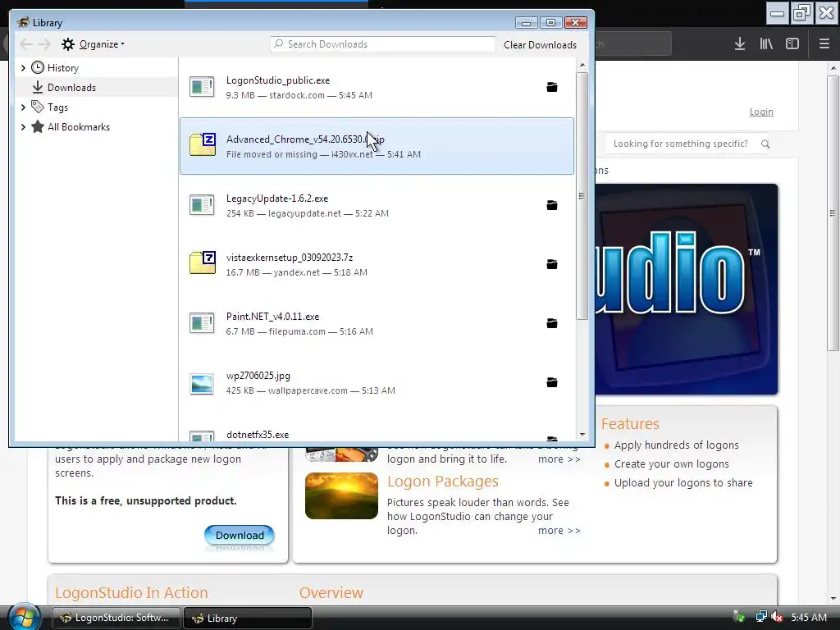The image size is (840, 630).
Task: Expand the All Bookmarks tree node
Action: 23,127
